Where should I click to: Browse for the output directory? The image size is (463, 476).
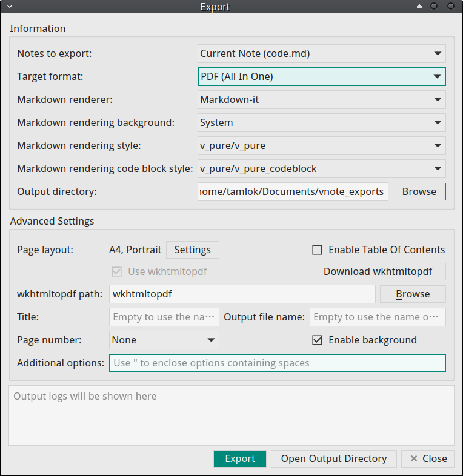[x=419, y=191]
